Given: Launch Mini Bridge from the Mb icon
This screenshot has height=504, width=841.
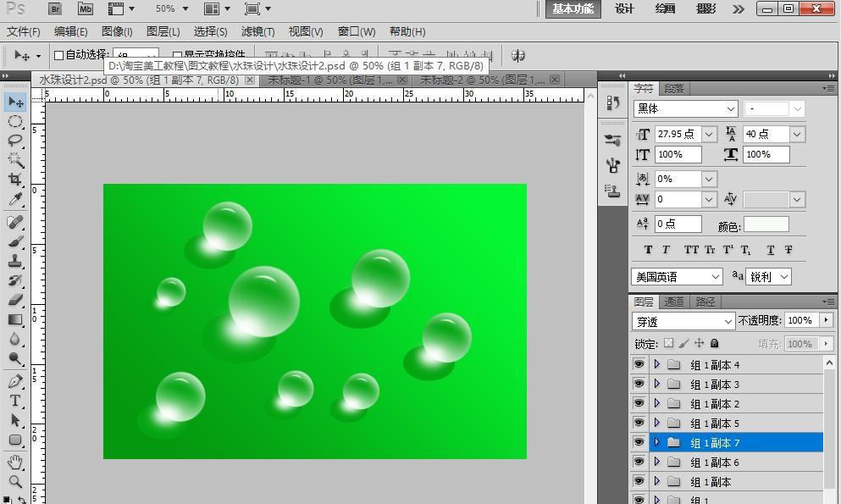Looking at the screenshot, I should click(86, 8).
